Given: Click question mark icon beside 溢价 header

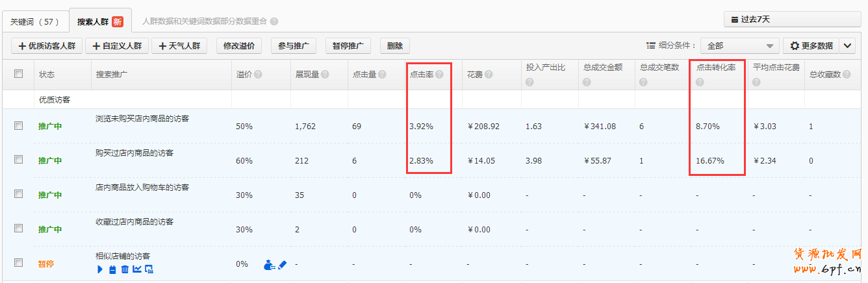Looking at the screenshot, I should point(259,75).
